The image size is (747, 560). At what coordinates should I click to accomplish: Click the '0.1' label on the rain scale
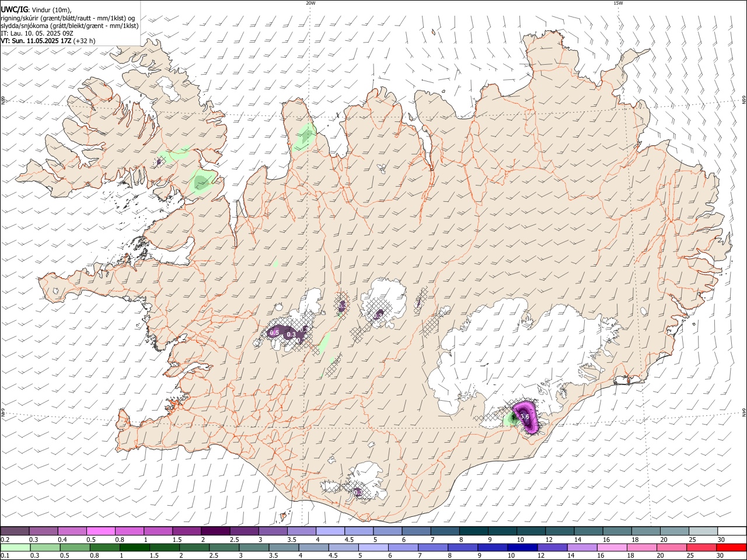5,556
